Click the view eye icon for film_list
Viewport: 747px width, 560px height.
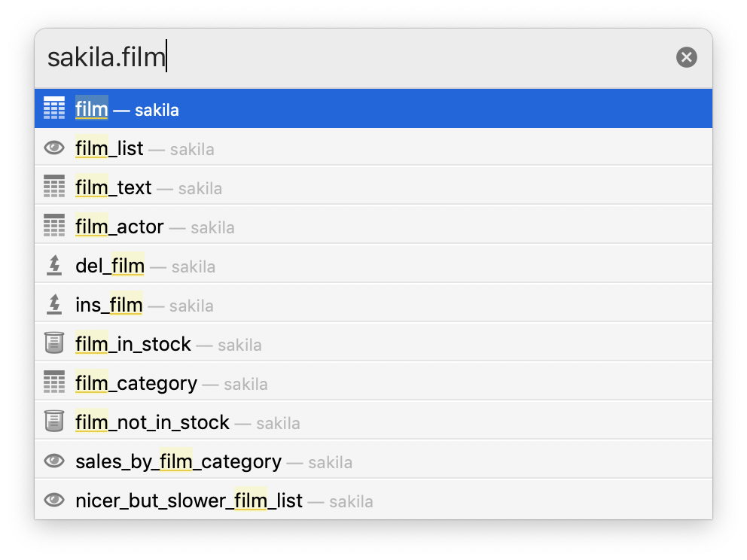pos(54,148)
